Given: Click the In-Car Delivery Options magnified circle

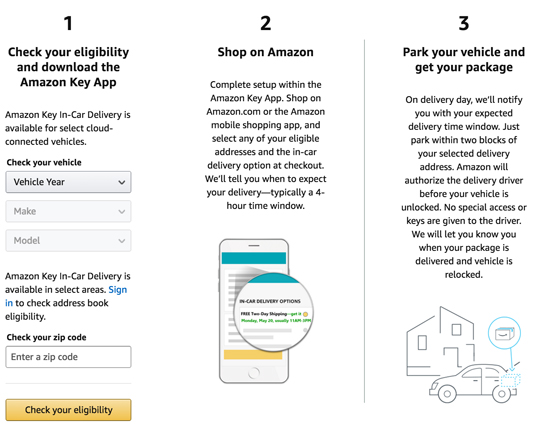Looking at the screenshot, I should click(x=274, y=312).
